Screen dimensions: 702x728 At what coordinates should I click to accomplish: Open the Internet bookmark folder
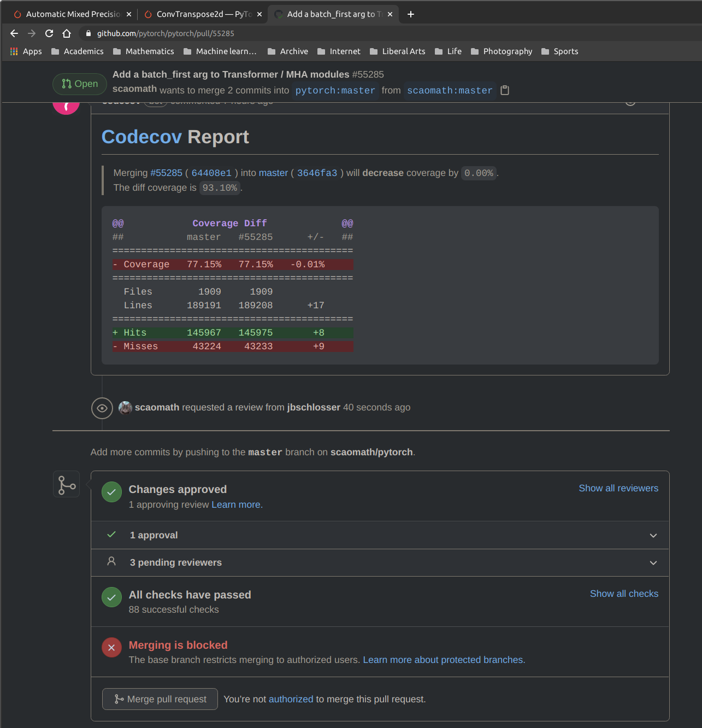tap(339, 51)
